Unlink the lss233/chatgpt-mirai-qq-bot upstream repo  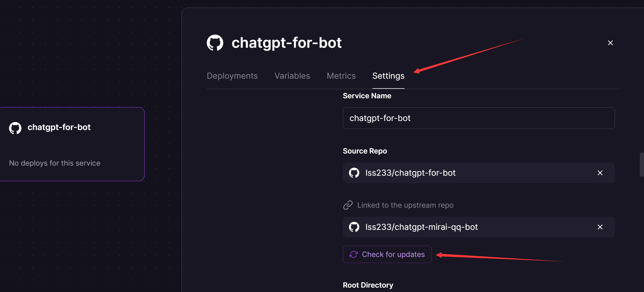pyautogui.click(x=600, y=227)
